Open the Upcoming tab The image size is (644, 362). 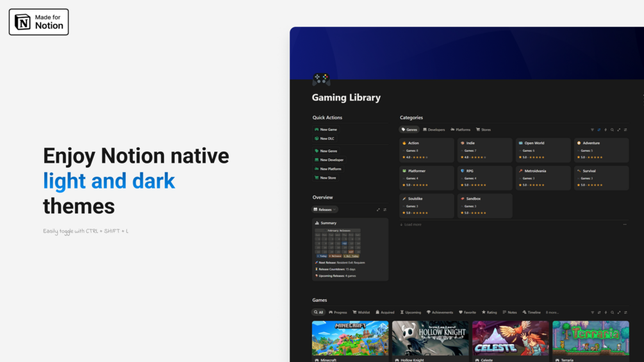[x=411, y=312]
